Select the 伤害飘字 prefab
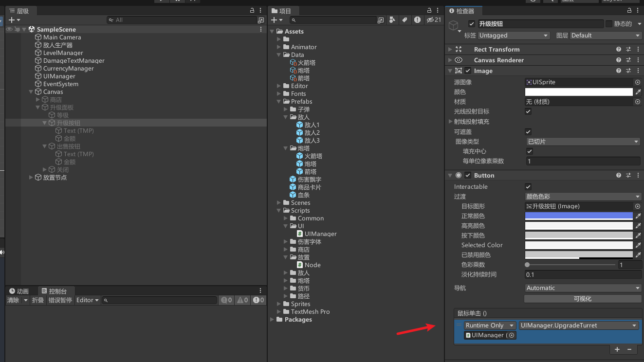 coord(305,179)
